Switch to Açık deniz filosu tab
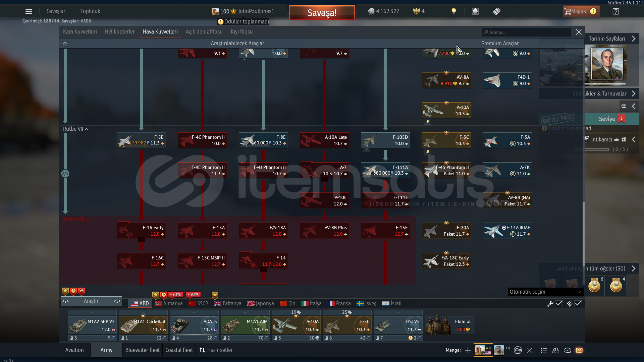The width and height of the screenshot is (644, 362). [204, 32]
